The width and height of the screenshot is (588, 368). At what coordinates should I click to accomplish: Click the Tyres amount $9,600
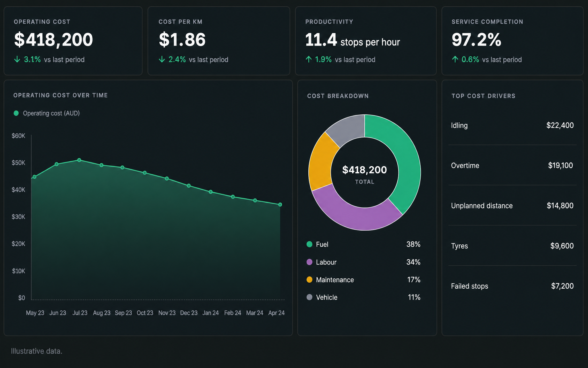pos(562,246)
